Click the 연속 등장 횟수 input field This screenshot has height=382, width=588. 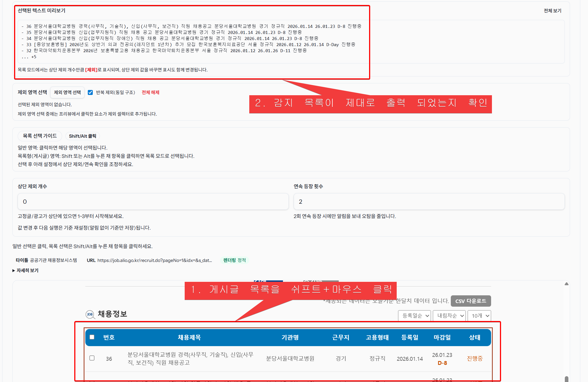(429, 201)
